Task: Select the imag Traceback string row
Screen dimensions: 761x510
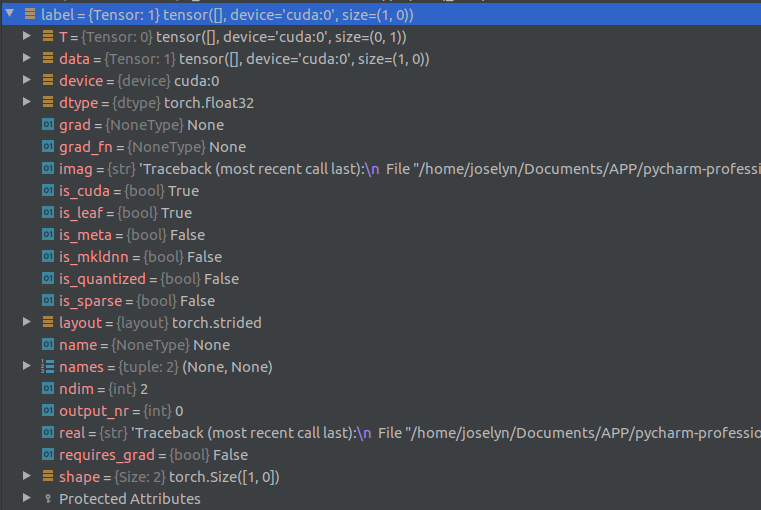Action: [x=410, y=169]
